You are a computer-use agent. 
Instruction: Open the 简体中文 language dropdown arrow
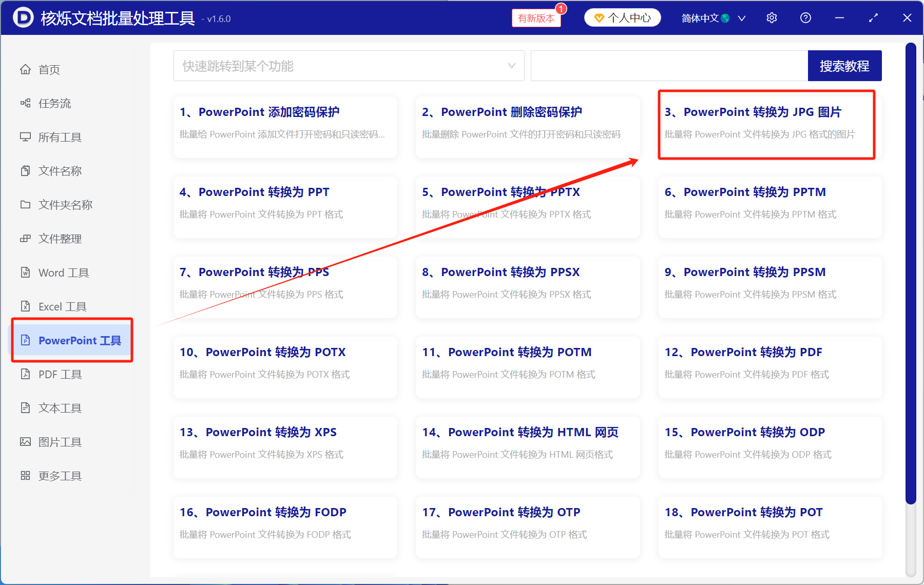tap(742, 18)
